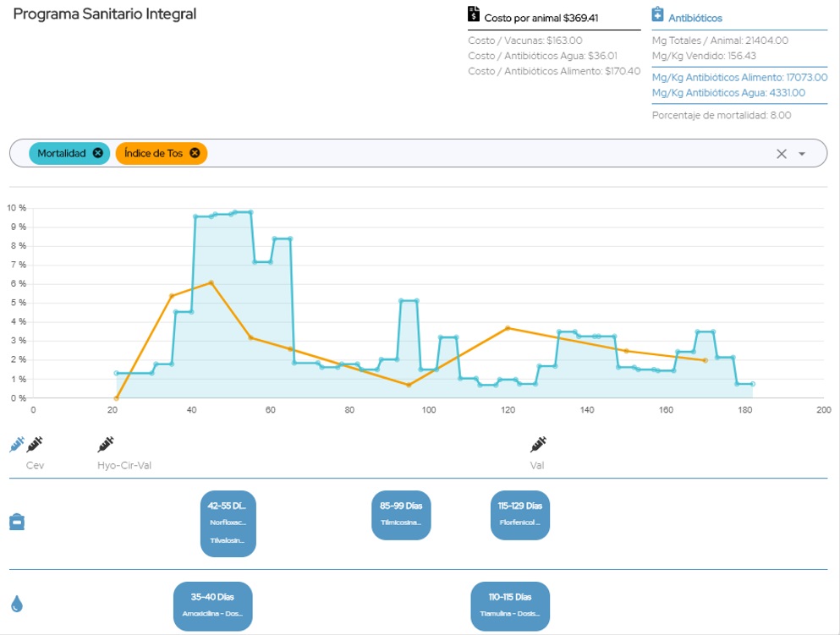This screenshot has height=635, width=840.
Task: Select the 110-115 Días Tiamulina card
Action: tap(510, 605)
